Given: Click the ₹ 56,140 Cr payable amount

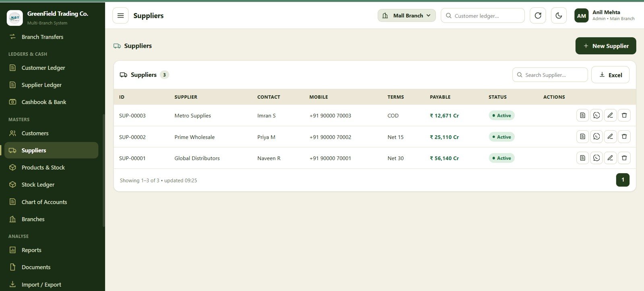Looking at the screenshot, I should click(444, 158).
